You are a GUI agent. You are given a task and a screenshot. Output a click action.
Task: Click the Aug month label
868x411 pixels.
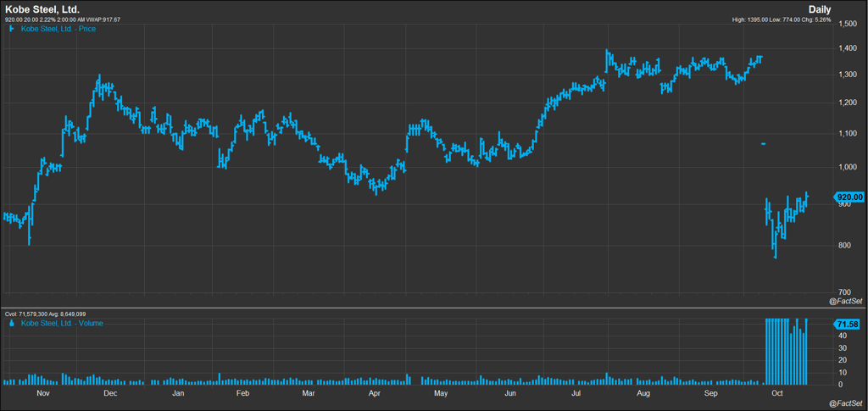(x=643, y=394)
